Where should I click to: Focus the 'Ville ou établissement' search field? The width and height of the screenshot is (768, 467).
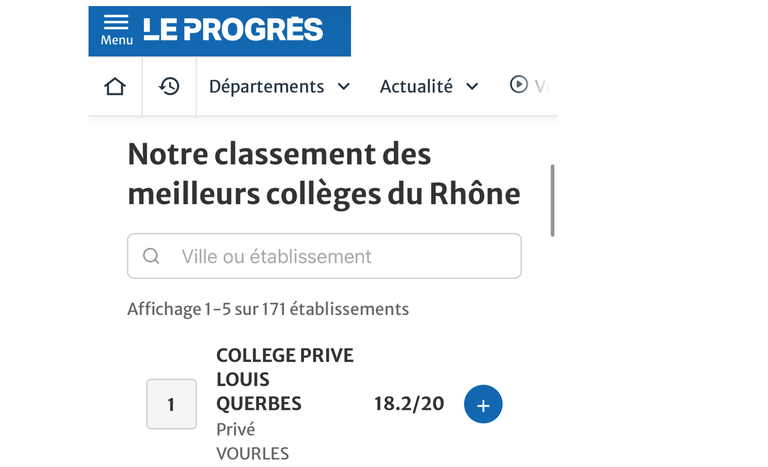click(x=340, y=256)
